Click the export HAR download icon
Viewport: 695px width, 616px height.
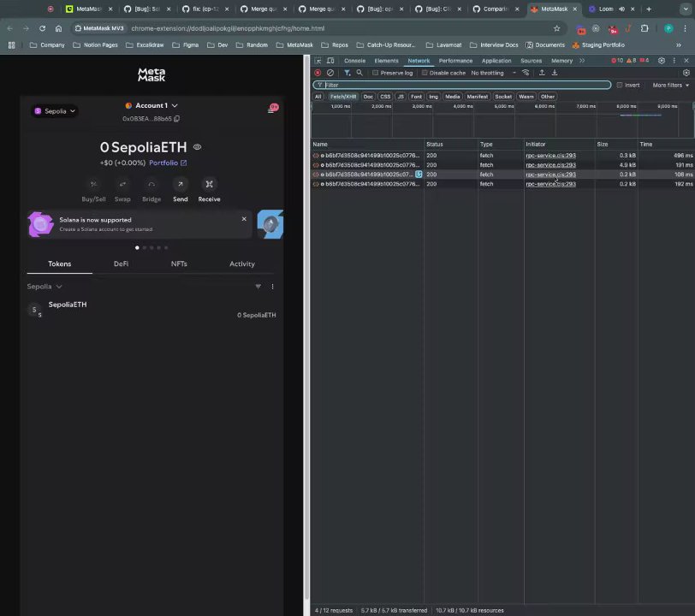click(555, 73)
